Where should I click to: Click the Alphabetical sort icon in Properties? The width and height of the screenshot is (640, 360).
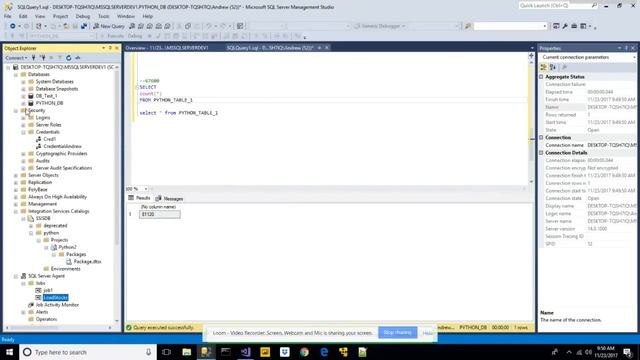(553, 67)
